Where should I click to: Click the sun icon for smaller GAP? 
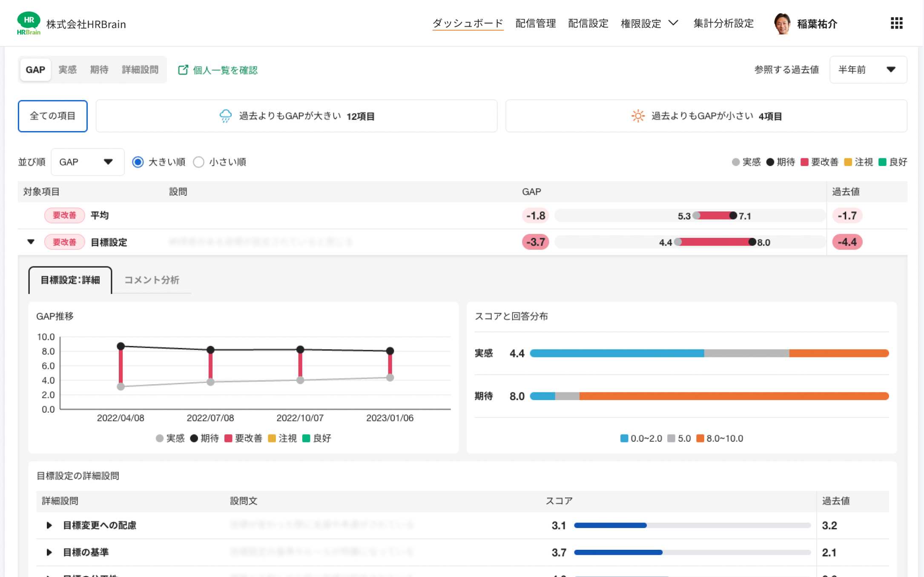click(x=637, y=116)
